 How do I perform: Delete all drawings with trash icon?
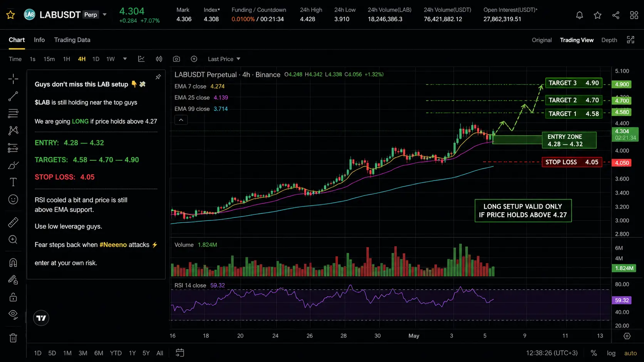pos(13,338)
